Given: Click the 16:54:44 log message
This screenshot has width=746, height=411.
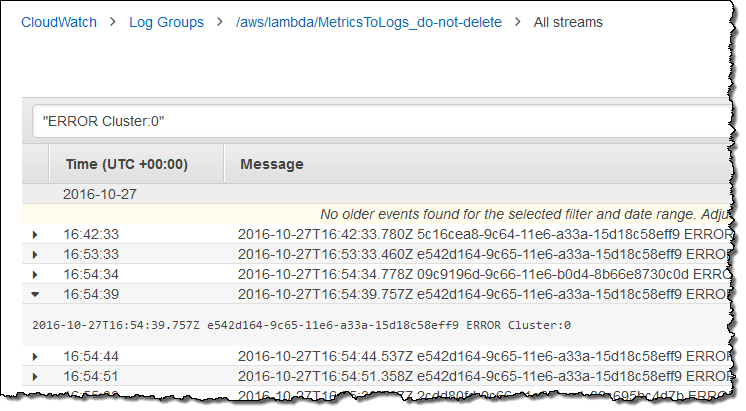Looking at the screenshot, I should [x=480, y=356].
